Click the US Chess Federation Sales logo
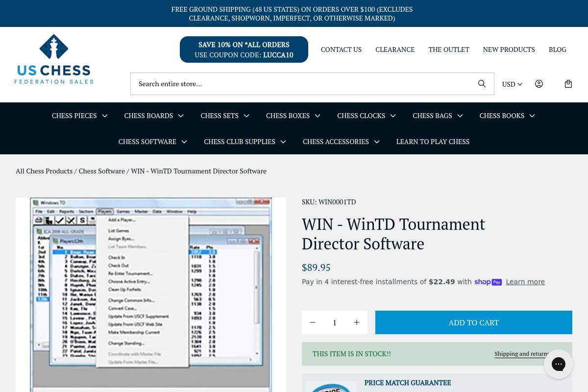Viewport: 588px width, 392px height. [54, 59]
